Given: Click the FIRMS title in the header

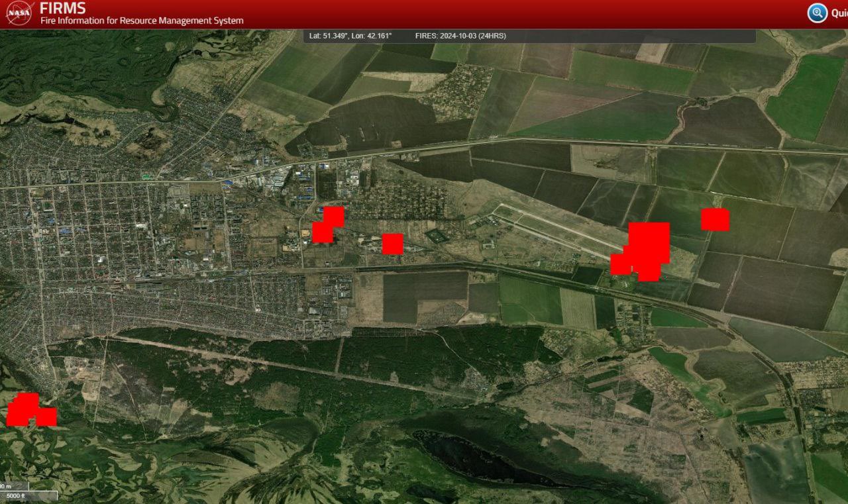Looking at the screenshot, I should 62,8.
